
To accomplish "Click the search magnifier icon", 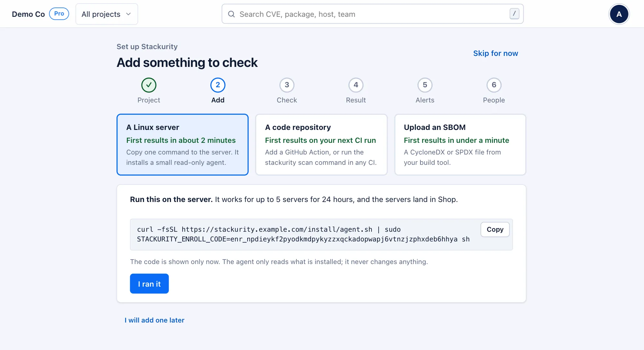I will pos(231,14).
